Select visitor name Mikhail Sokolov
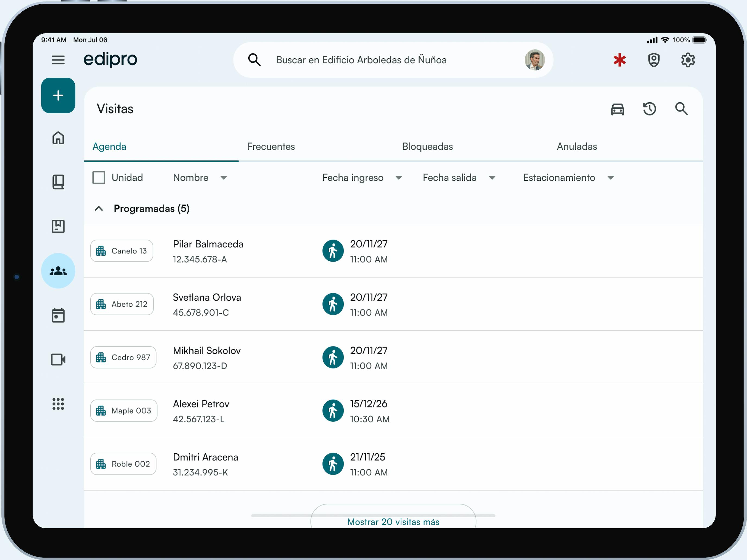Viewport: 747px width, 560px height. [207, 351]
